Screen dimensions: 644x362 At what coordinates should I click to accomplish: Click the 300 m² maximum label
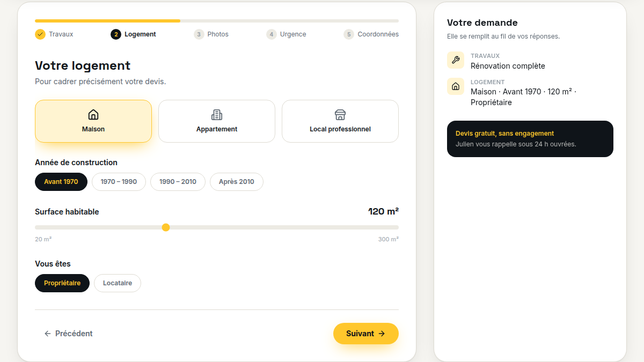coord(389,239)
